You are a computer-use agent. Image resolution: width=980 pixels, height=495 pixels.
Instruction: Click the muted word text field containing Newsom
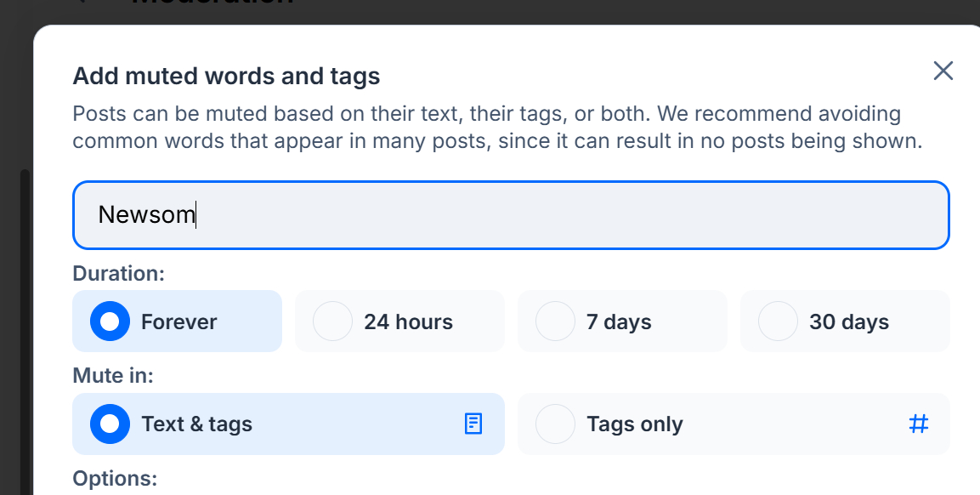coord(510,215)
